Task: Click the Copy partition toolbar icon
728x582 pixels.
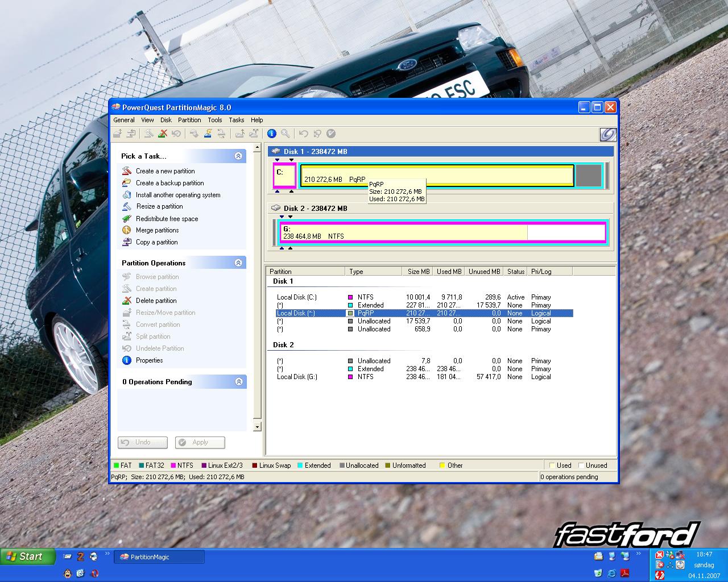Action: [131, 134]
